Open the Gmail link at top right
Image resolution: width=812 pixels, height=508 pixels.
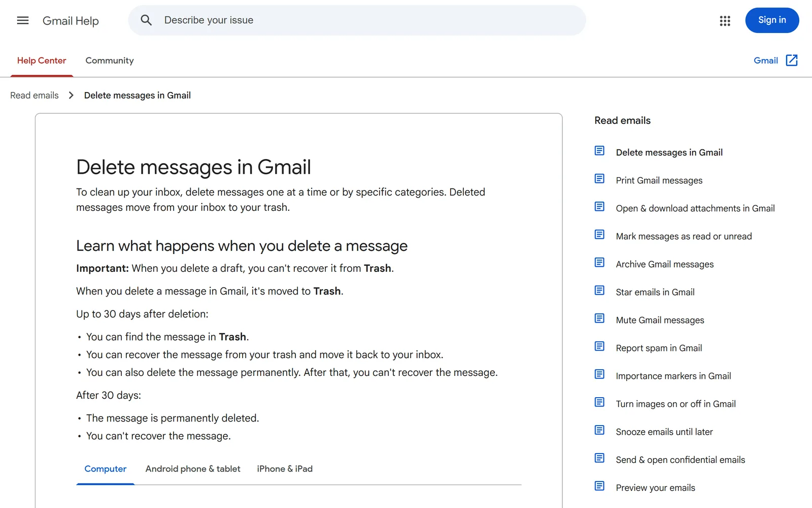point(766,60)
